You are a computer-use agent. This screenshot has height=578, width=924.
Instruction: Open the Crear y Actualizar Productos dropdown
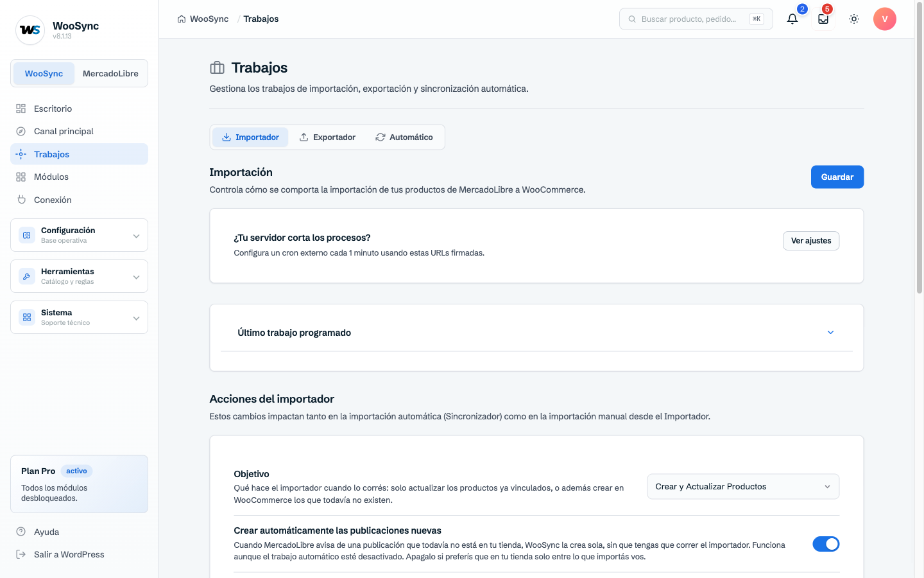(743, 487)
